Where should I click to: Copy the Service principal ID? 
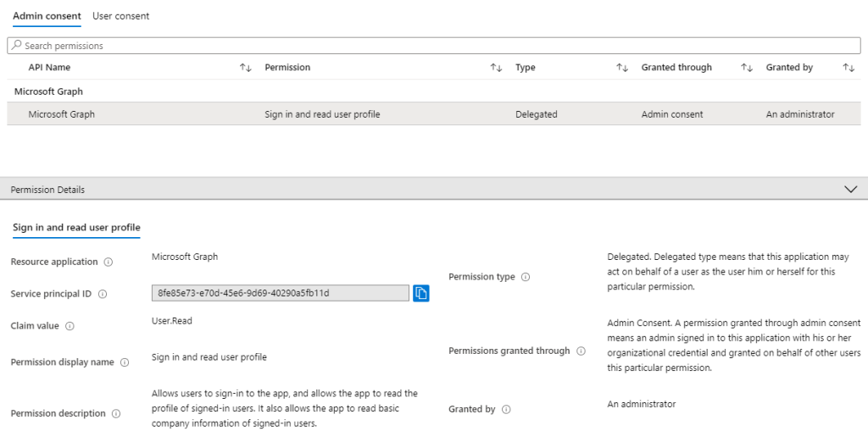(x=421, y=293)
